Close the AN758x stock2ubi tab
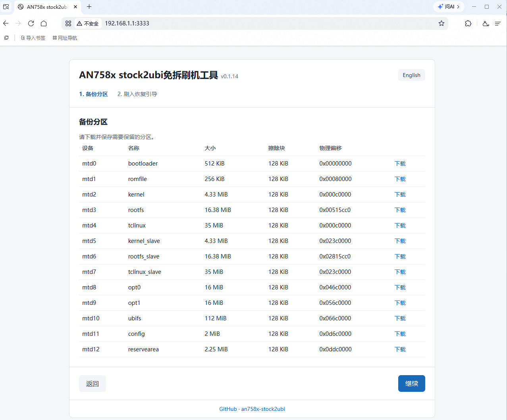The image size is (507, 420). coord(75,7)
